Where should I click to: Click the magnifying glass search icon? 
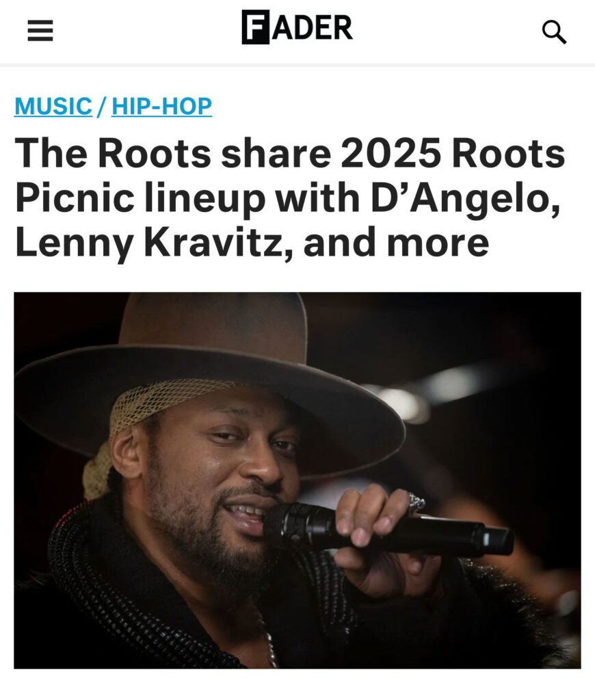coord(554,31)
